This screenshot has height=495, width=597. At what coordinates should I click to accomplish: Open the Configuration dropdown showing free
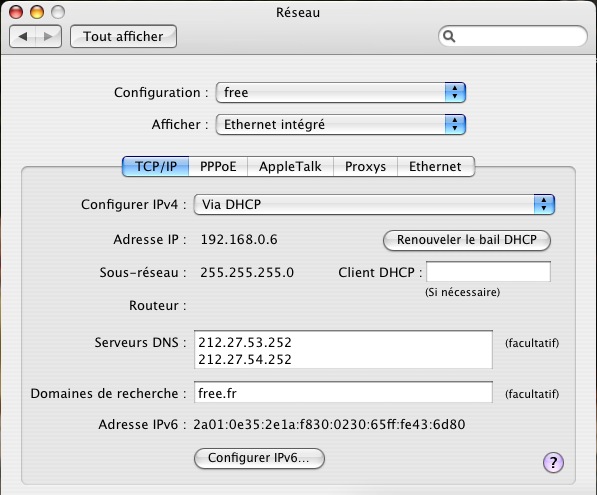click(x=340, y=93)
